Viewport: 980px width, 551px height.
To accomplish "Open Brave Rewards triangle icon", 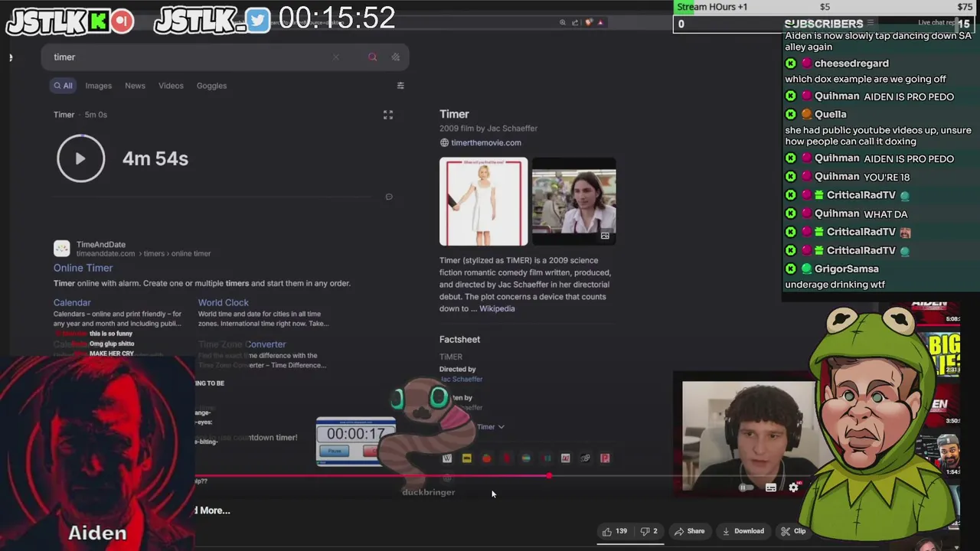I will 600,23.
